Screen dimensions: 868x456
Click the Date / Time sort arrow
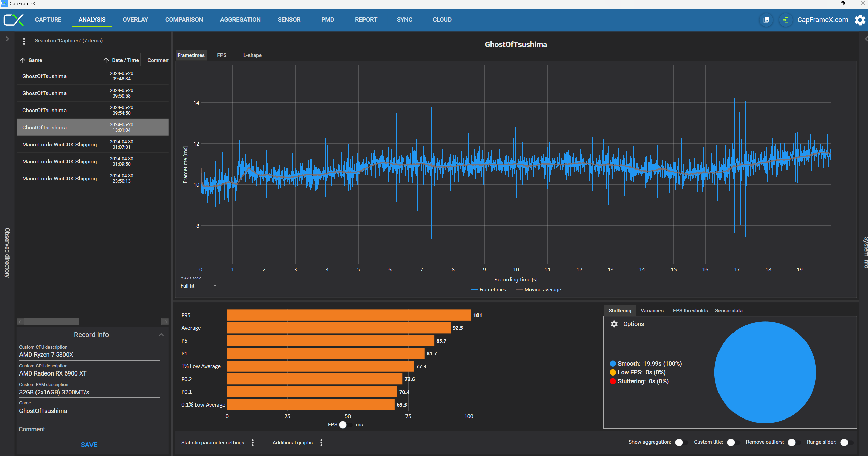(x=106, y=60)
